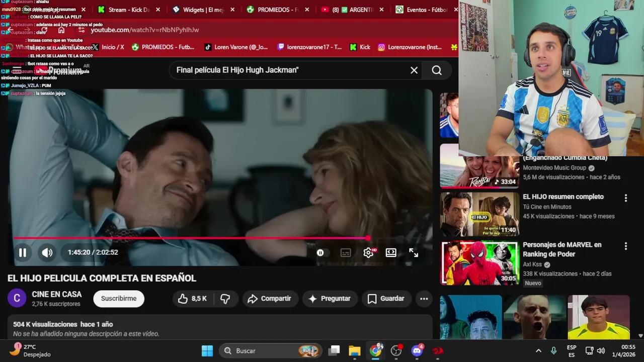Open the PROMIEDOS browser tab
644x362 pixels.
tap(278, 10)
